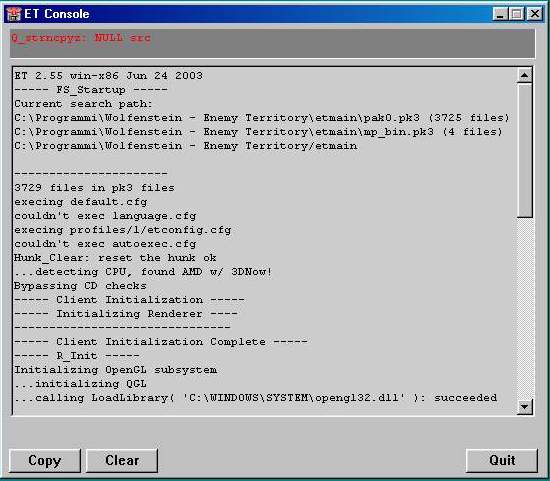The height and width of the screenshot is (481, 550).
Task: Clear the console output
Action: 122,460
